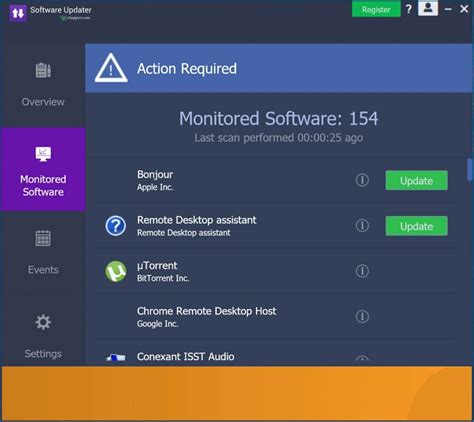The height and width of the screenshot is (422, 474).
Task: Show info for µTorrent
Action: [x=362, y=271]
